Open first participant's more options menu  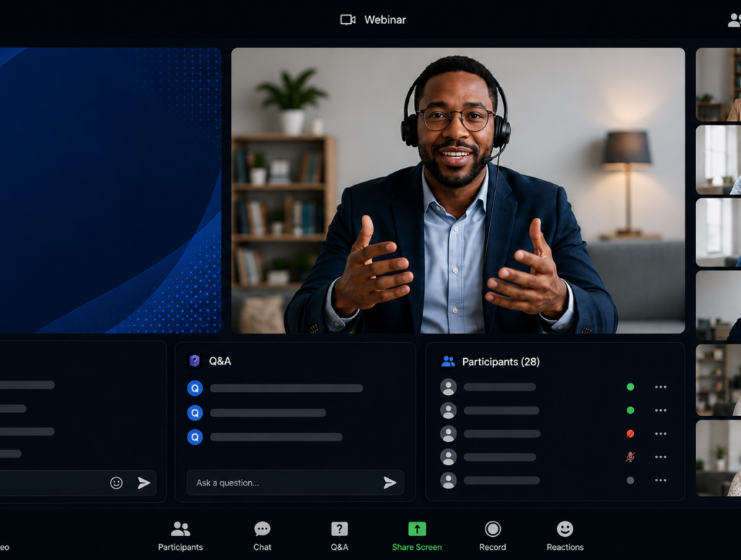(661, 387)
